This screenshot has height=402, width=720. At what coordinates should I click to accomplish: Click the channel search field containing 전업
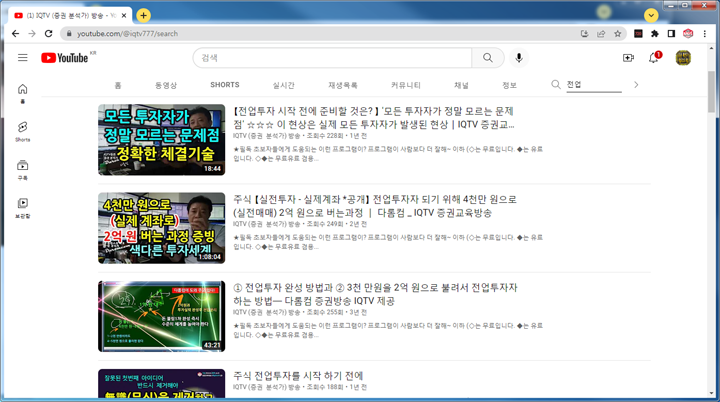click(594, 85)
